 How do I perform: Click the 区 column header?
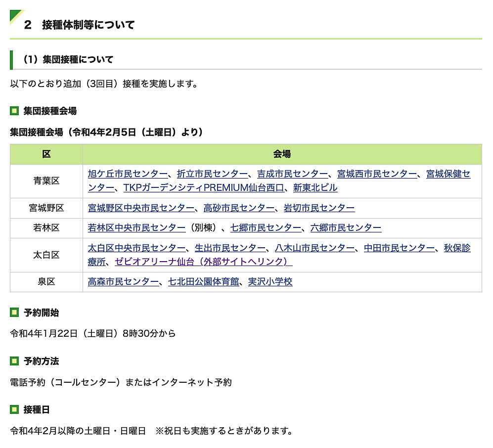click(46, 154)
